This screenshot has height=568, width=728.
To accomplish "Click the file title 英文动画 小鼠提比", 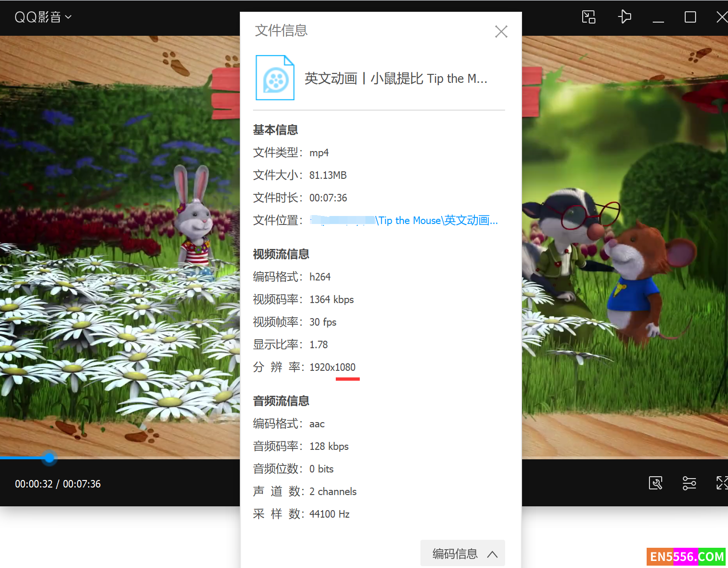I will 396,79.
